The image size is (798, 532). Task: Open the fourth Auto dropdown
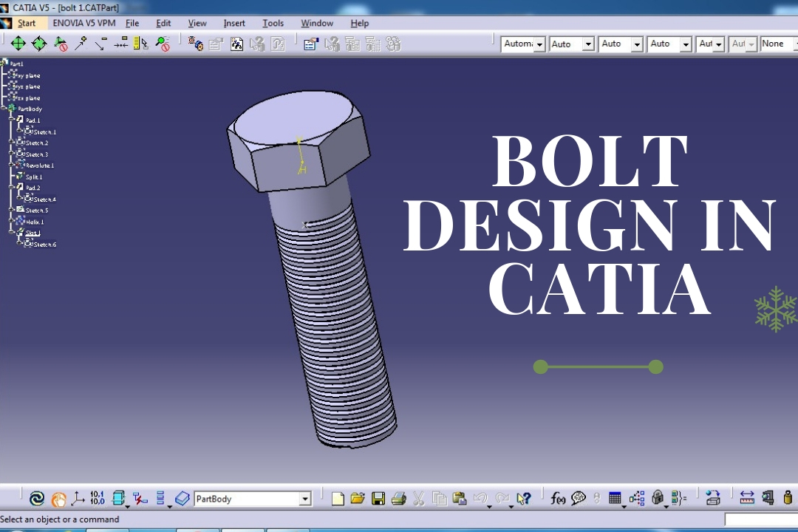(x=669, y=44)
